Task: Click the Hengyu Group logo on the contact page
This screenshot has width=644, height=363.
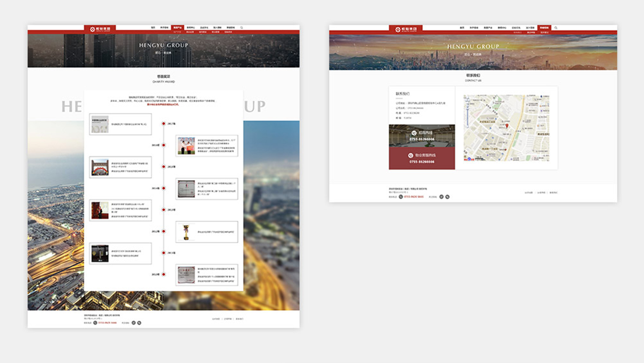Action: 406,30
